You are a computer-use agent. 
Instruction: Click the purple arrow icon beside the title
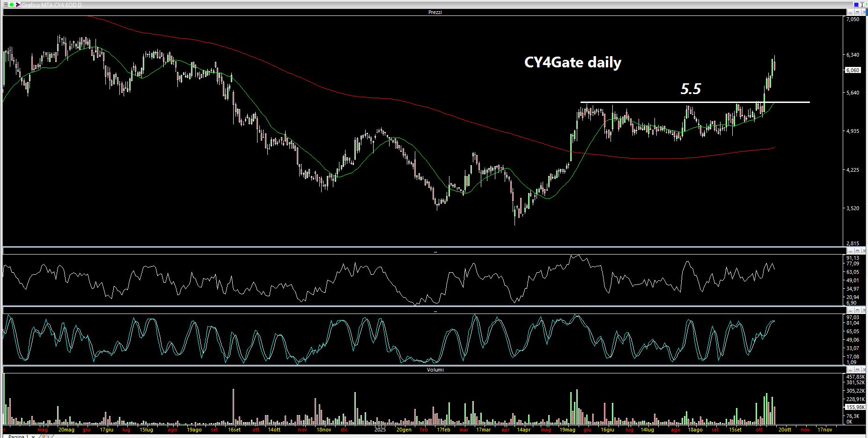pyautogui.click(x=18, y=5)
